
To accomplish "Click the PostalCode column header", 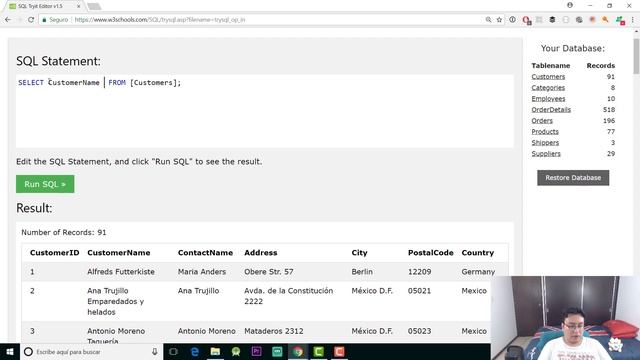I will [x=431, y=253].
